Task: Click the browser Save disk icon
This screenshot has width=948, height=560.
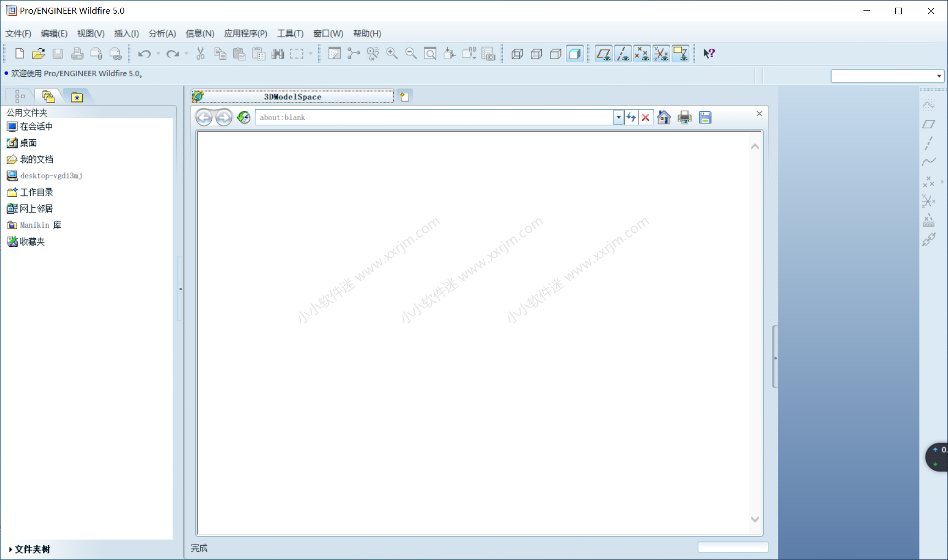Action: point(705,117)
